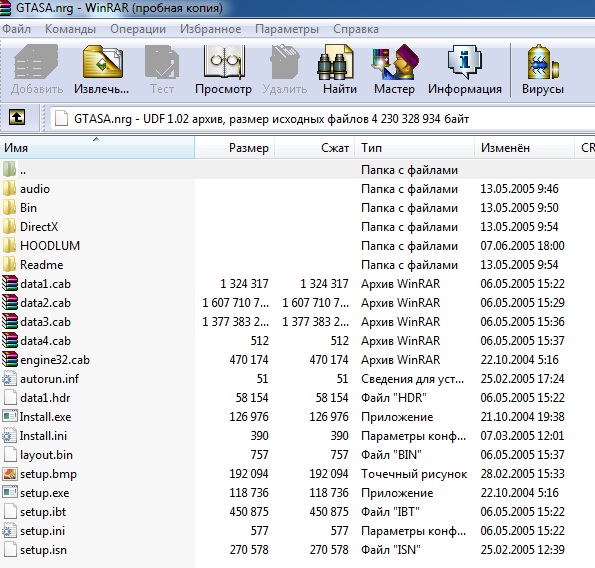Select the audio folder icon

click(x=9, y=189)
